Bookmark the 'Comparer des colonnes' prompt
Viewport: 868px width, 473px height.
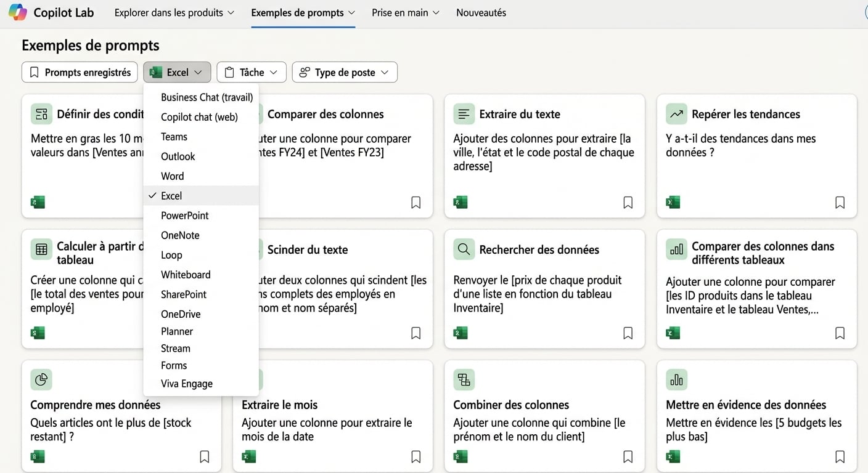click(416, 202)
